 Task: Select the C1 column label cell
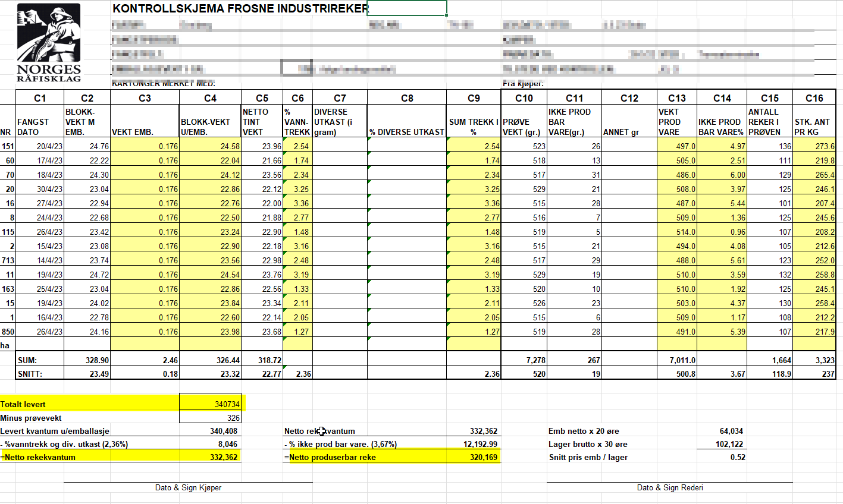[40, 98]
